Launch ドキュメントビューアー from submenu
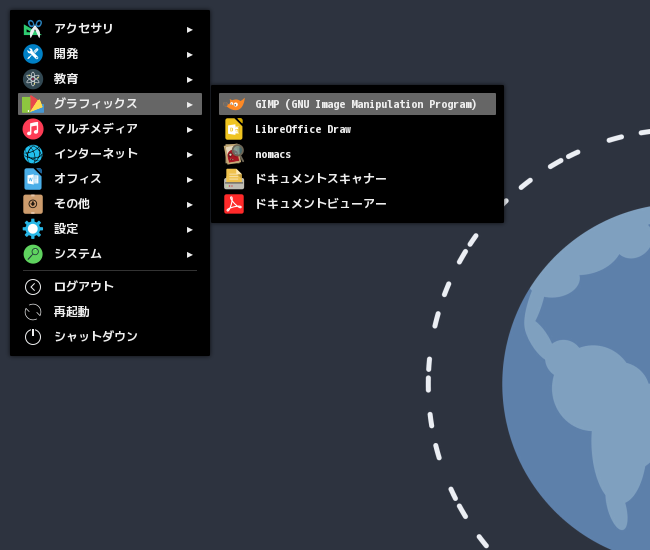Screen dimensions: 650x550 [357, 204]
